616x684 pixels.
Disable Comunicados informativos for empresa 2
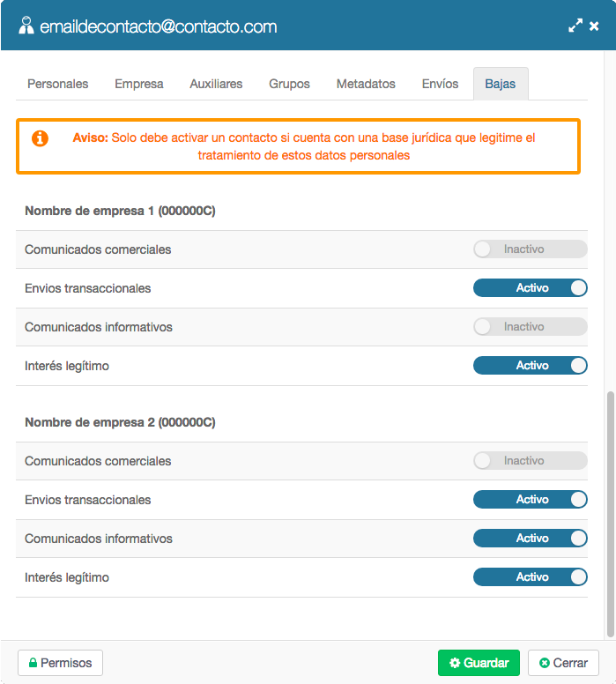(530, 539)
